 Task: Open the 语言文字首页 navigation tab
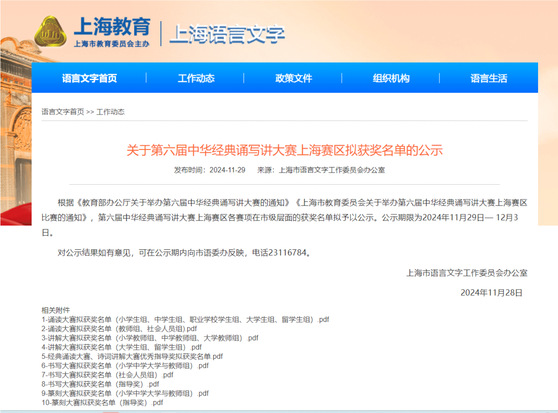point(89,78)
